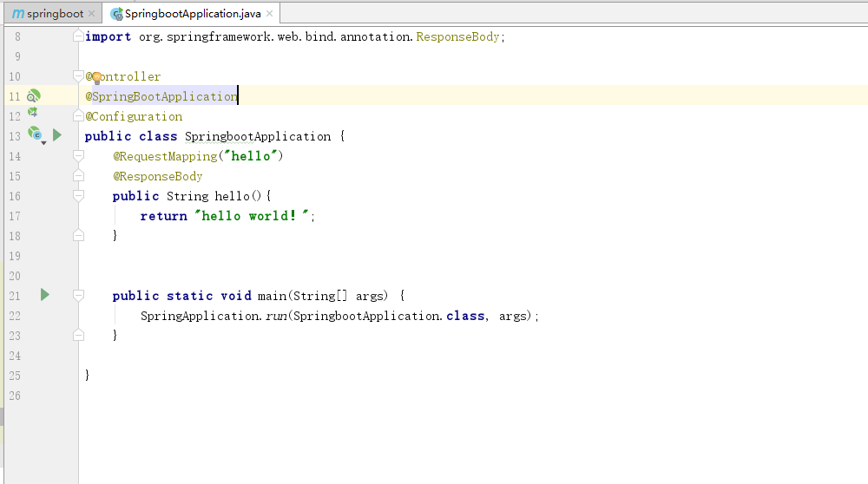This screenshot has width=868, height=484.
Task: Click line number 26 in the gutter
Action: tap(15, 396)
